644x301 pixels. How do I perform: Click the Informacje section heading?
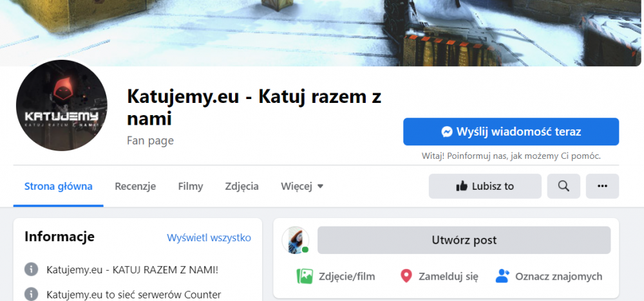[x=59, y=237]
